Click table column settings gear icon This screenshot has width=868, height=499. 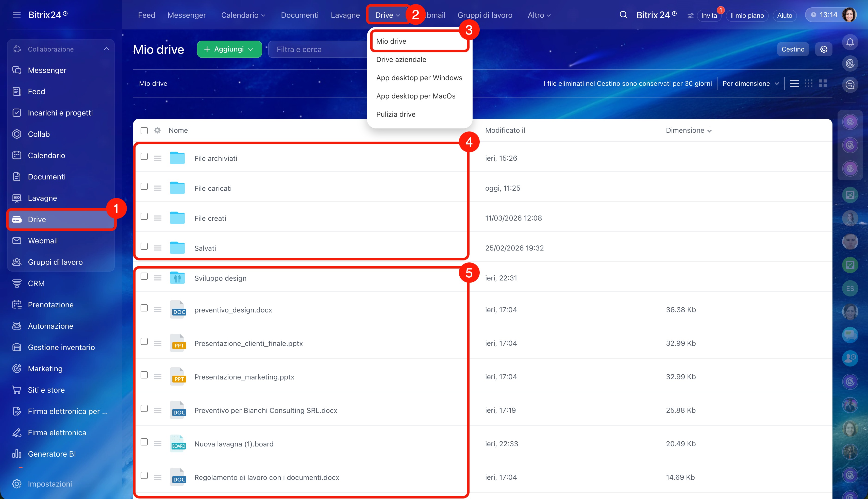click(x=157, y=130)
